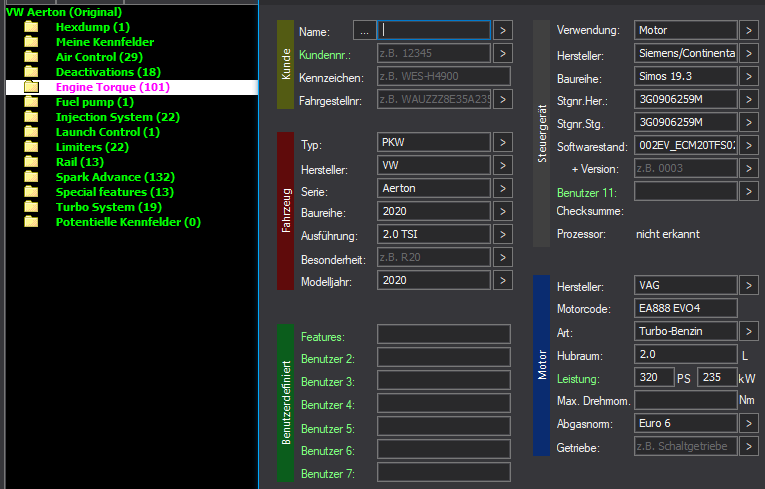The height and width of the screenshot is (489, 765).
Task: Open the arrow beside Stgnr.Stg. field
Action: pos(748,122)
